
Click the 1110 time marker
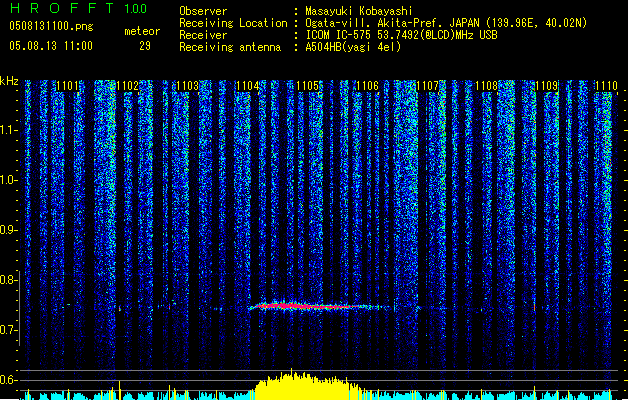click(606, 85)
